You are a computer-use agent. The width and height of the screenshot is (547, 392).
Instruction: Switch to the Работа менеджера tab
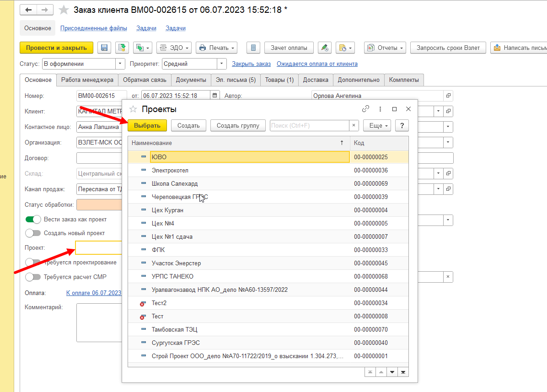[x=87, y=80]
